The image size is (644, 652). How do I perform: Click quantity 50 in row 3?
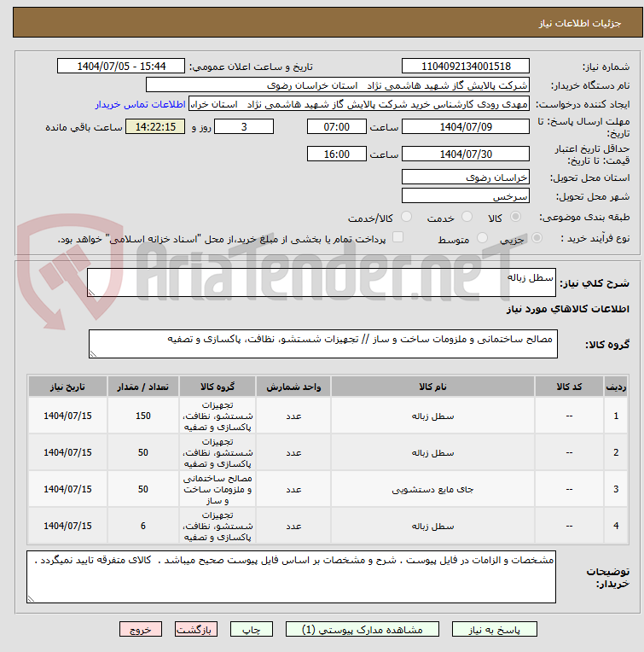pyautogui.click(x=143, y=489)
